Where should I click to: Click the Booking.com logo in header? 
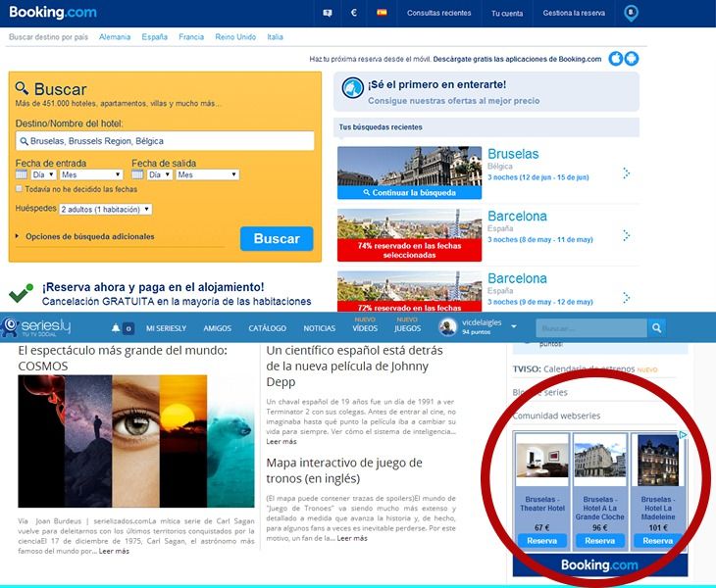coord(53,13)
